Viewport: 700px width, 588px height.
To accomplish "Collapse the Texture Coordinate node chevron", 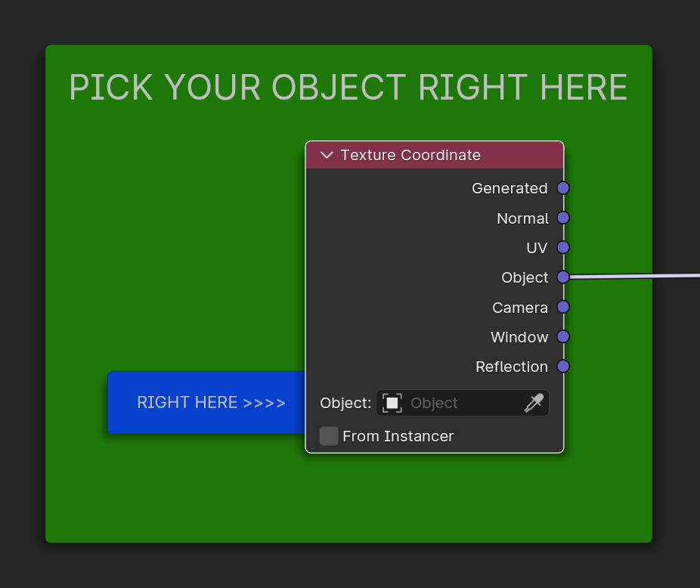I will click(327, 155).
